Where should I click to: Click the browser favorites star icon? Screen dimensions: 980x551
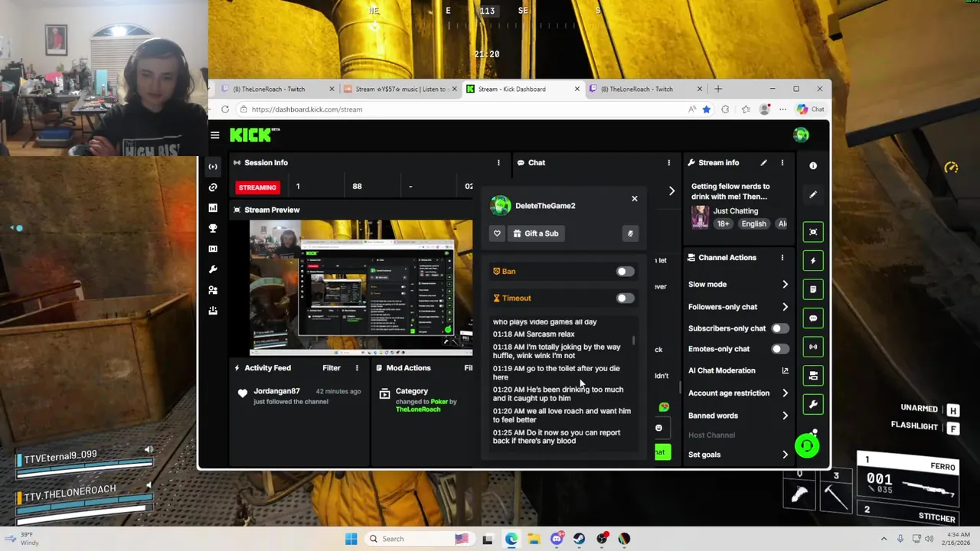[706, 109]
